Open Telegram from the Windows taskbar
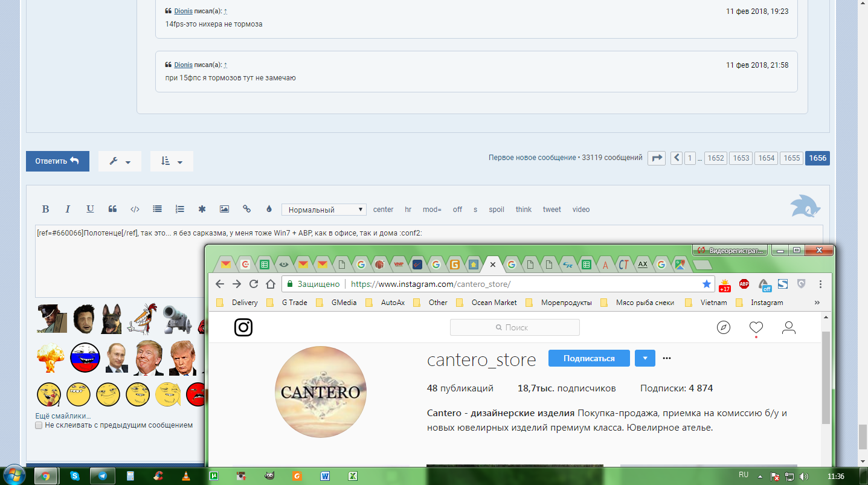Screen dimensions: 868x485 coord(103,476)
